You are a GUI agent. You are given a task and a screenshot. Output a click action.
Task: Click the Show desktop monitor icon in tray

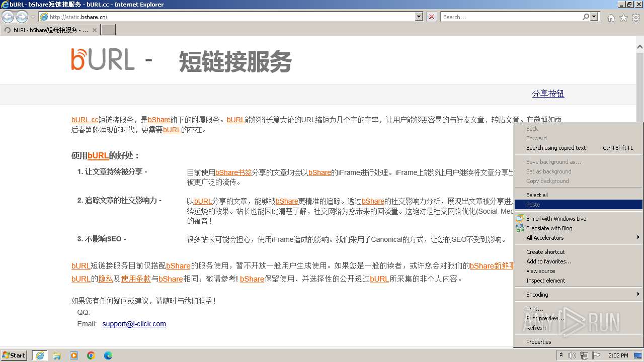tap(638, 355)
